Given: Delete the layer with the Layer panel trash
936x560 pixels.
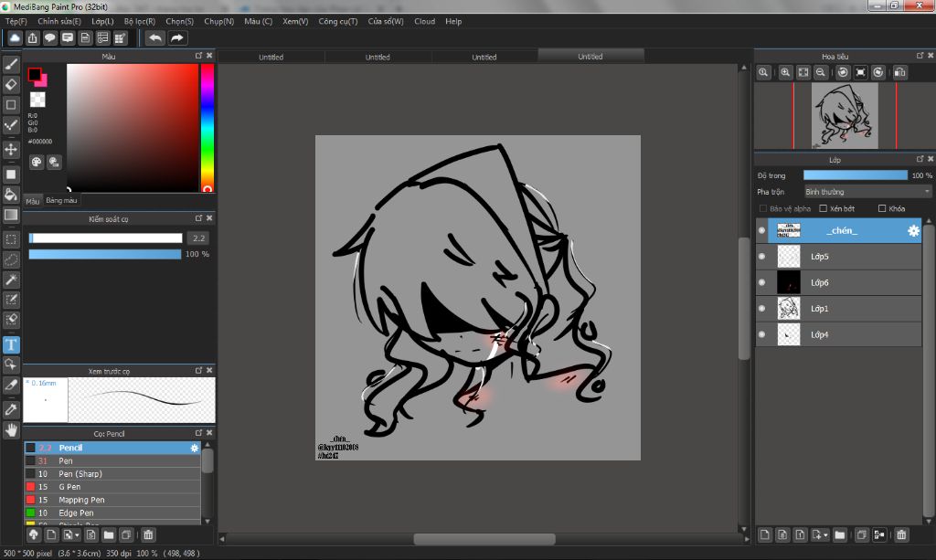Looking at the screenshot, I should (901, 535).
